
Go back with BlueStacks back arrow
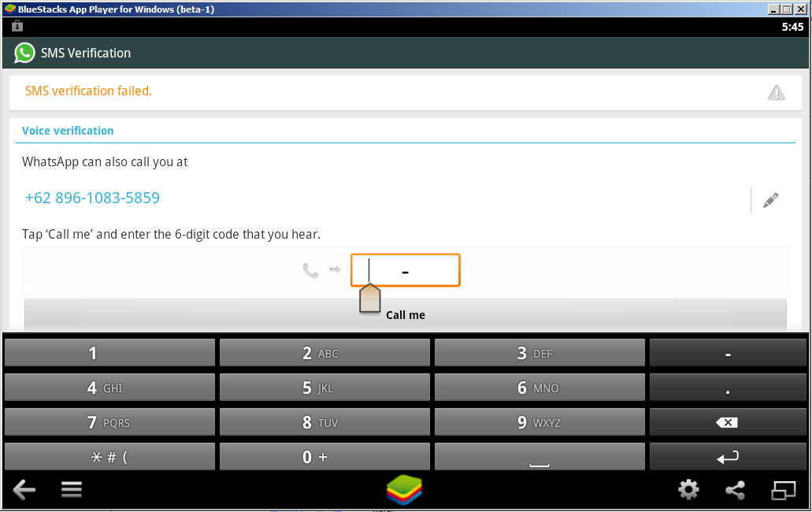[24, 489]
